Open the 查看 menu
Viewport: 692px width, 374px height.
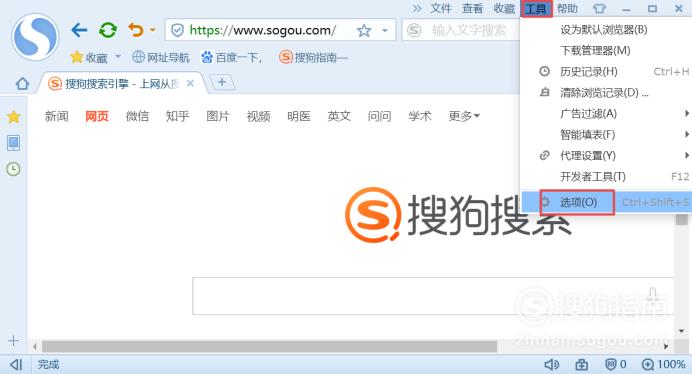point(472,8)
